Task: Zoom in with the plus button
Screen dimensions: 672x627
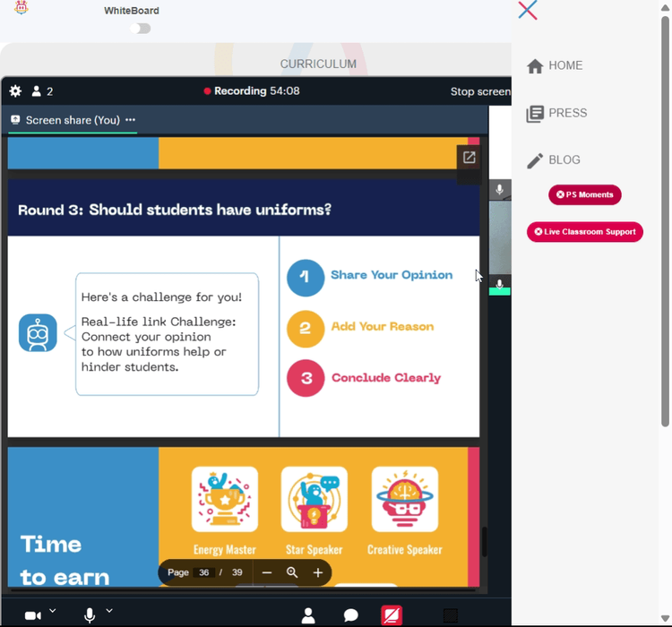Action: click(317, 572)
